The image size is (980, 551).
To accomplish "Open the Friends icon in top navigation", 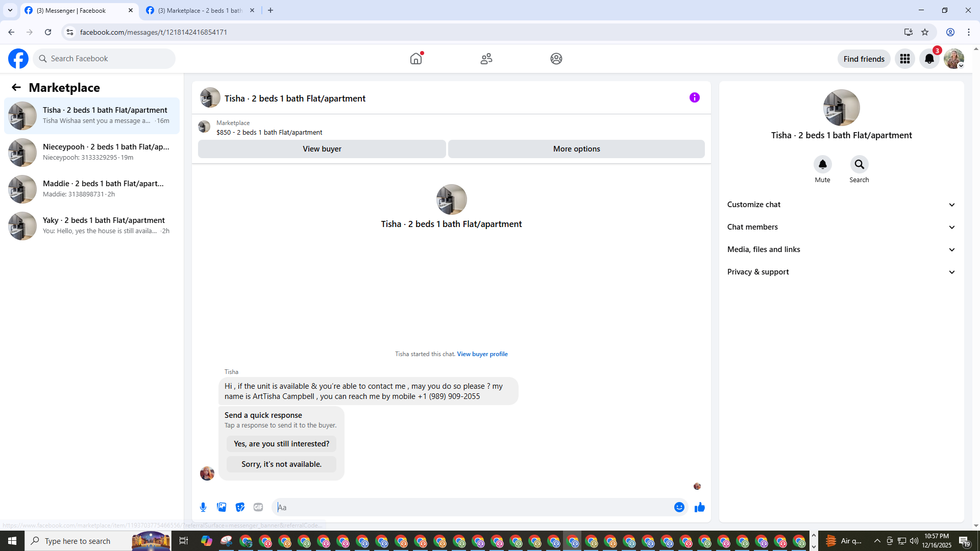I will (x=486, y=59).
